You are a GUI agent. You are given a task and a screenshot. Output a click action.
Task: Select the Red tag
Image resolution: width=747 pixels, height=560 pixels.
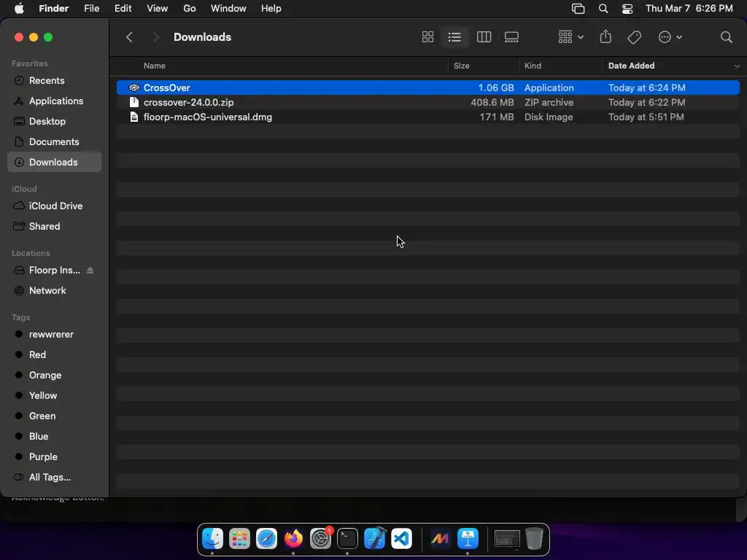[54, 355]
